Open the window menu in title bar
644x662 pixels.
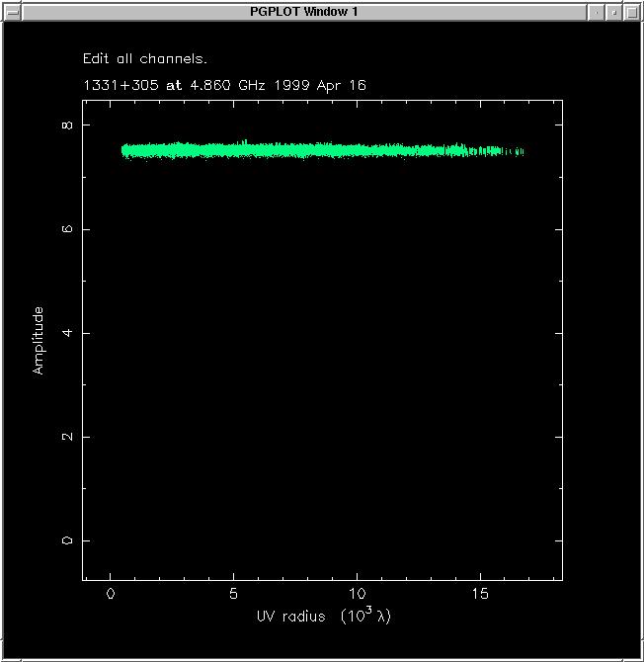10,11
